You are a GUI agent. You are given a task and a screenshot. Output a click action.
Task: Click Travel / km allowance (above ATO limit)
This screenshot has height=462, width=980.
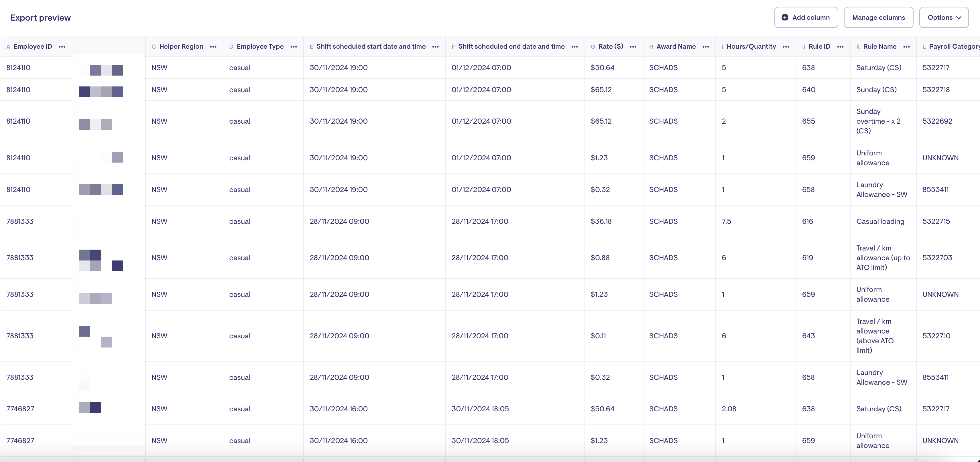(875, 336)
